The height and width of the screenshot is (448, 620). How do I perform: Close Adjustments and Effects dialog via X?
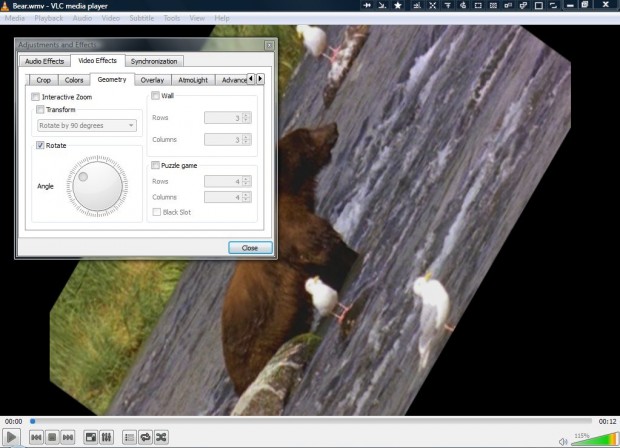269,45
